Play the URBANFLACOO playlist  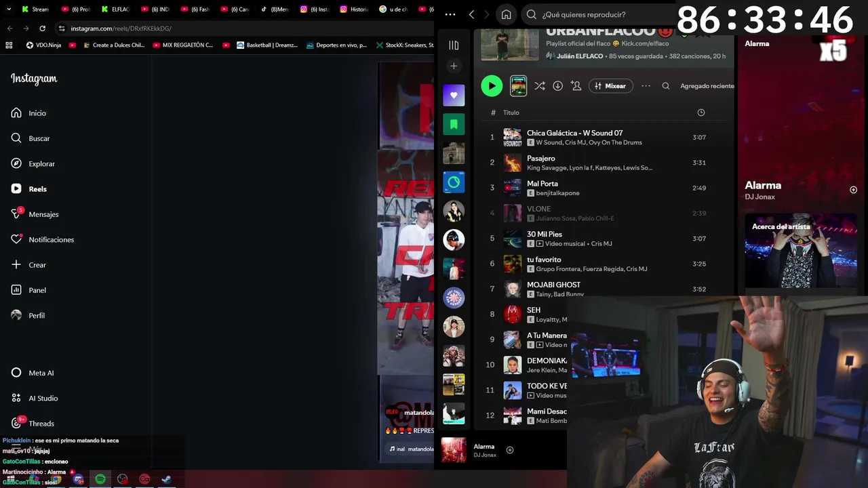coord(492,86)
